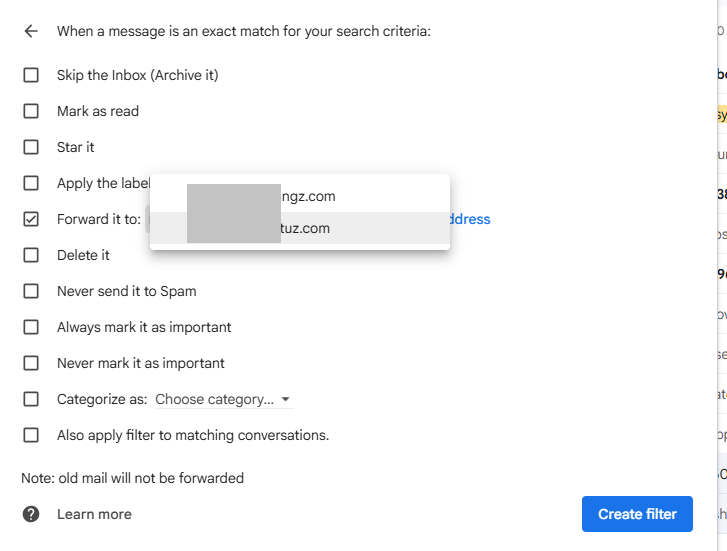The image size is (727, 551).
Task: Click the Create filter button
Action: (637, 514)
